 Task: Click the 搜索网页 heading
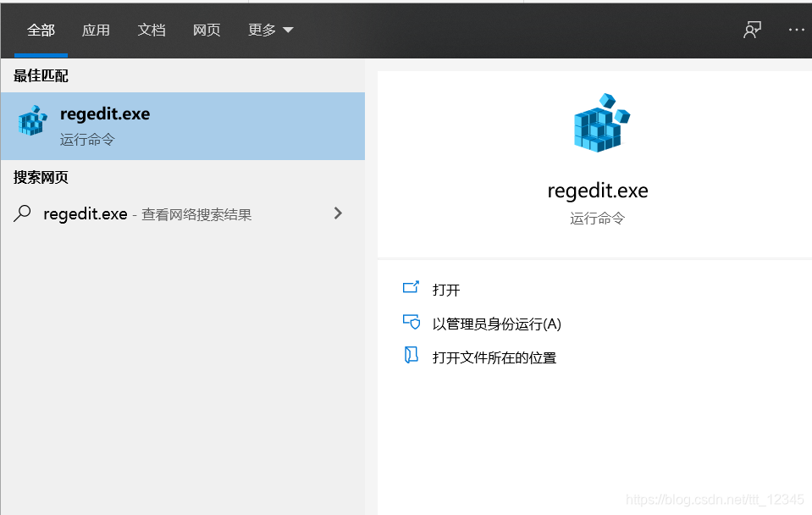tap(41, 177)
